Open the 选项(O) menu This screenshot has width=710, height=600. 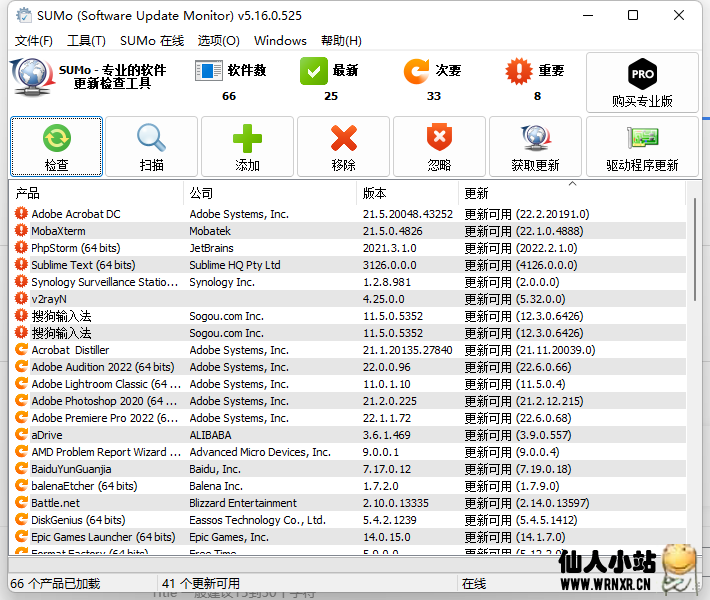(x=218, y=41)
